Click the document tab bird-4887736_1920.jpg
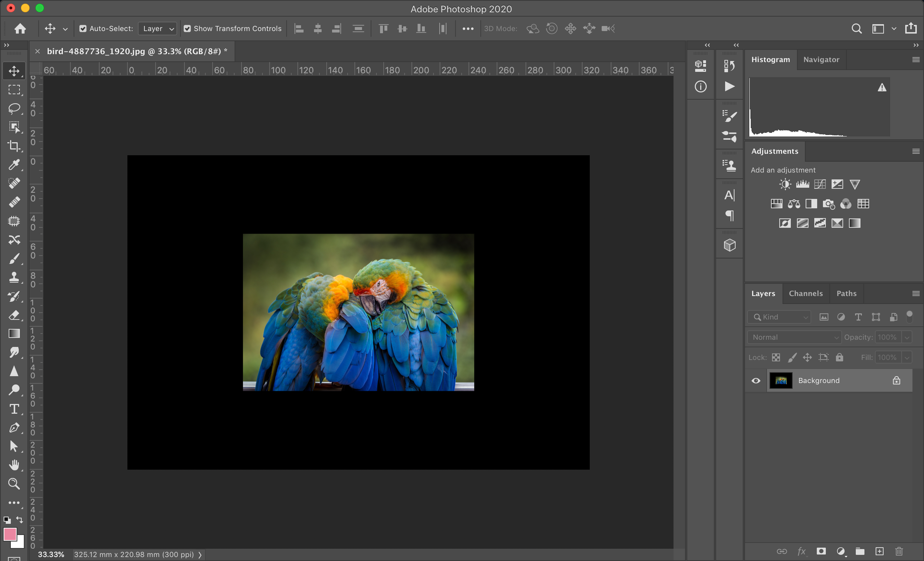This screenshot has width=924, height=561. click(134, 51)
